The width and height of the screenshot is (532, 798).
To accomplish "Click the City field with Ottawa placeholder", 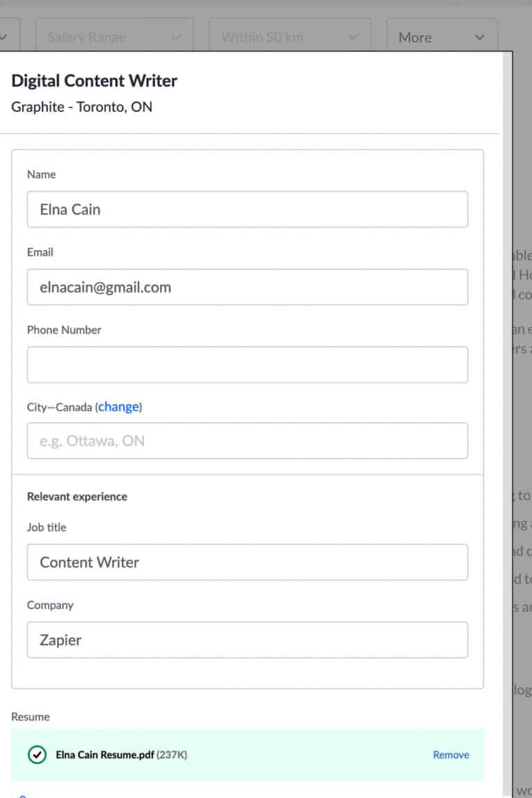I will point(247,441).
